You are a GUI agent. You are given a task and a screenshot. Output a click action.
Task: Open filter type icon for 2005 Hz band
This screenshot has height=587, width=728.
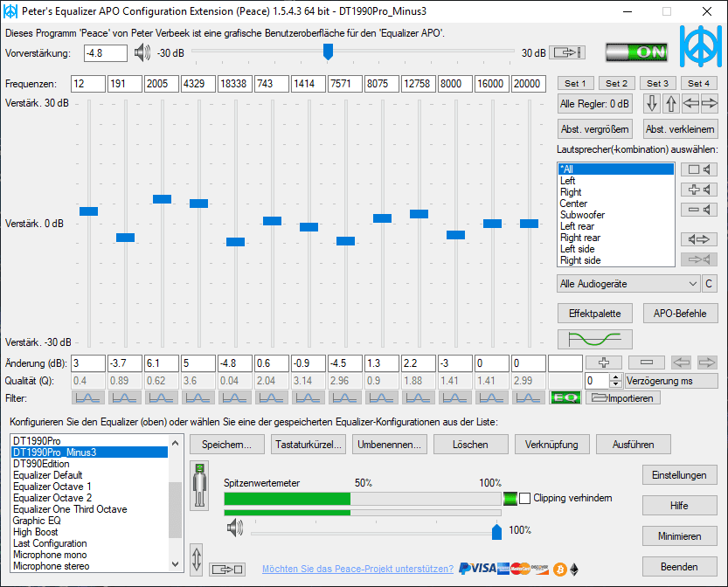tap(161, 397)
